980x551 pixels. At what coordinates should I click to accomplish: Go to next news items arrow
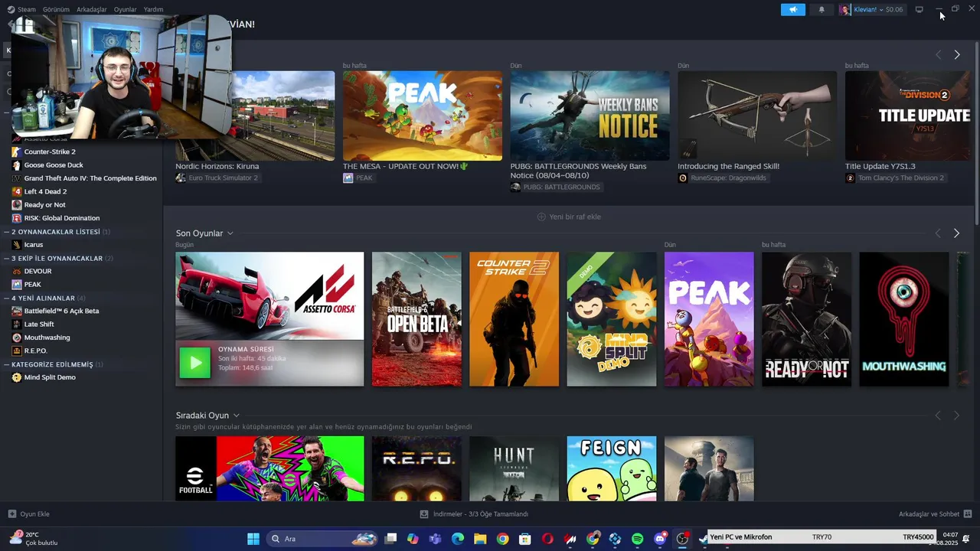coord(956,54)
